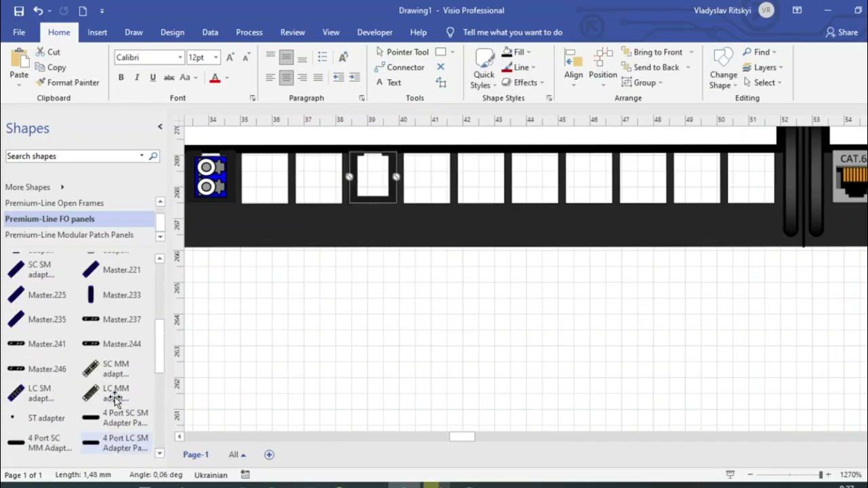Open the Premium-Line Open Frames stencil
Screen dimensions: 868x488
(x=54, y=203)
